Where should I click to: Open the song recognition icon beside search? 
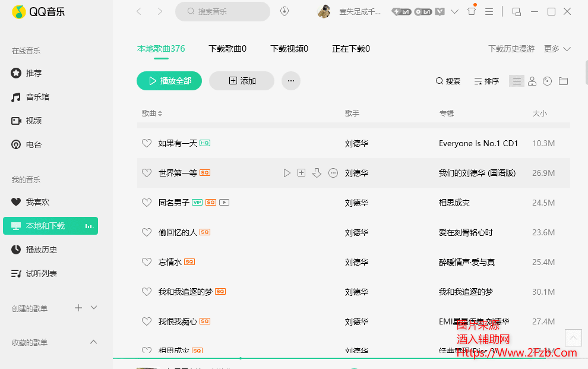(x=284, y=11)
